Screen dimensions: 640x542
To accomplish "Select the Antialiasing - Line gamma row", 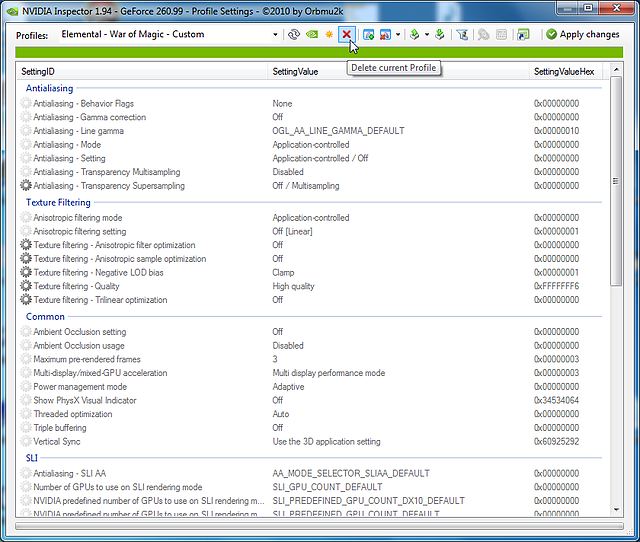I will 311,131.
